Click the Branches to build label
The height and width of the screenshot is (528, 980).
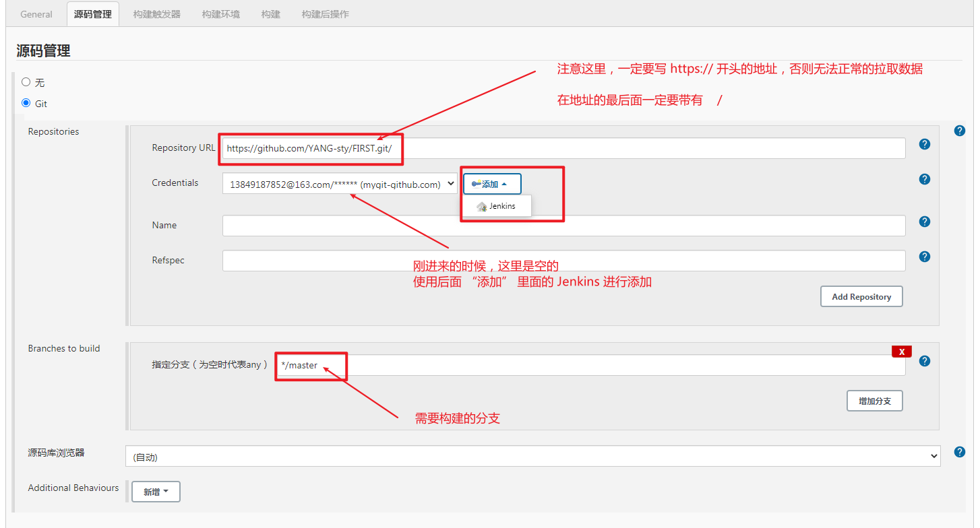coord(64,348)
